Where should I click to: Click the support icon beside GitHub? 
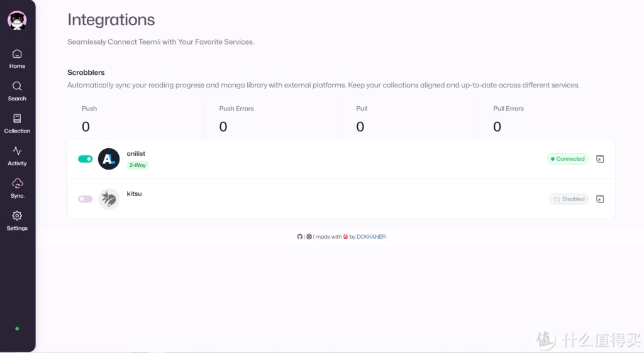tap(309, 237)
